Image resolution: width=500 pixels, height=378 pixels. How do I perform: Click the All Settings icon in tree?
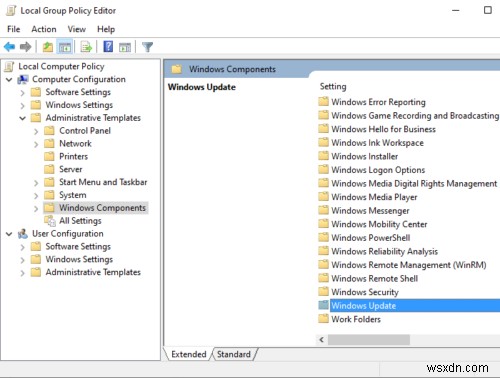click(x=50, y=221)
